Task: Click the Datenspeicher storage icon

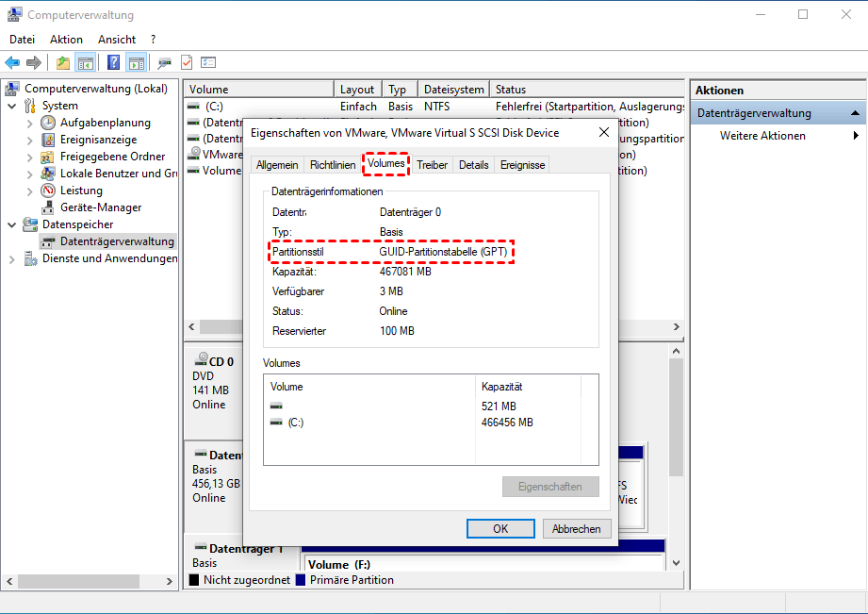Action: [x=30, y=224]
